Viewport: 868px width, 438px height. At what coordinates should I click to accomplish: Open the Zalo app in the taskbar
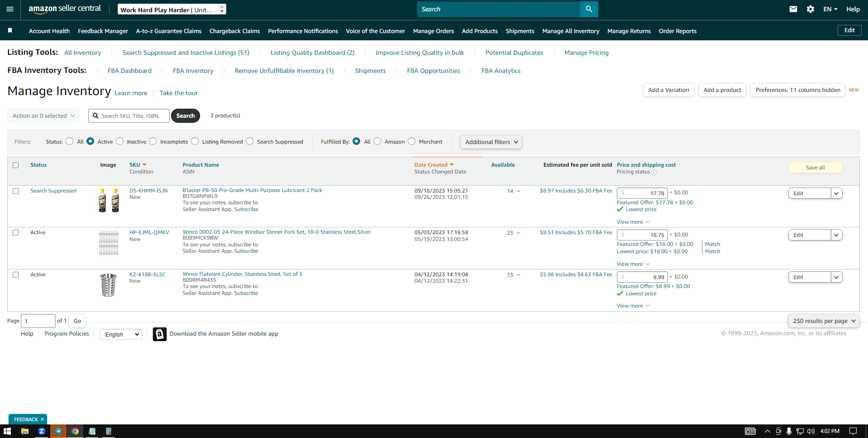tap(41, 431)
